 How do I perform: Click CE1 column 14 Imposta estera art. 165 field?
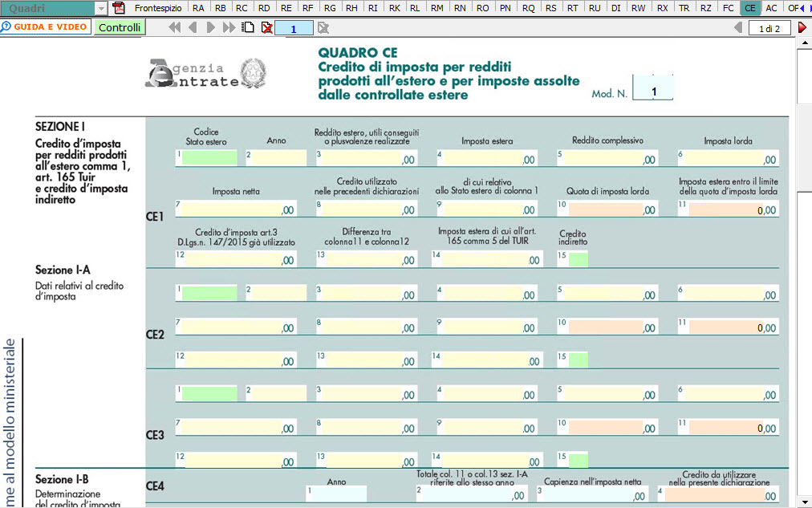click(487, 258)
